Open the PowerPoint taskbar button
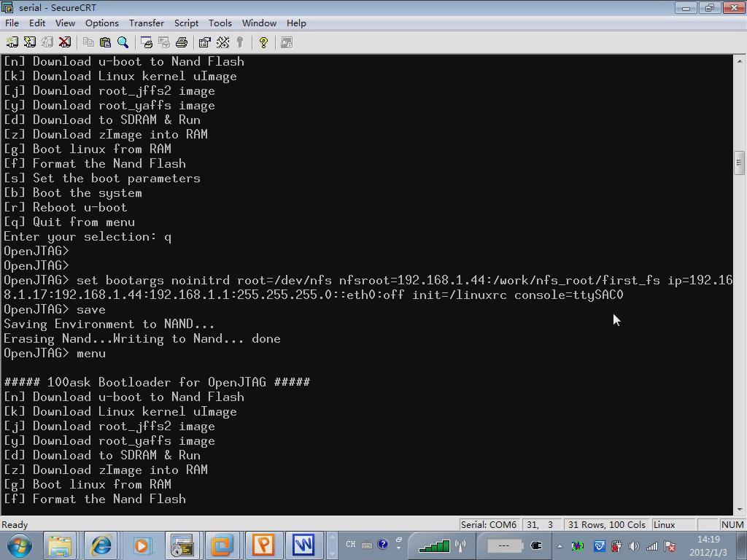The height and width of the screenshot is (560, 747). pyautogui.click(x=263, y=545)
